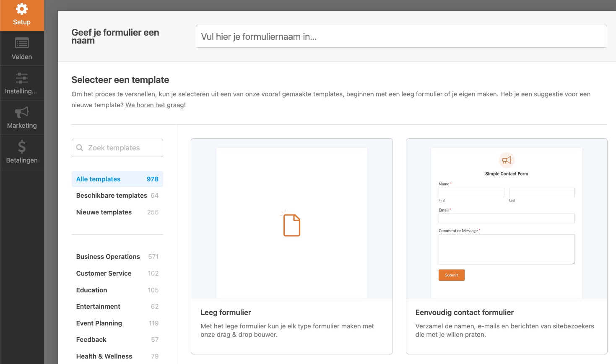Select the Marketing megaphone icon
The width and height of the screenshot is (616, 364).
[22, 112]
